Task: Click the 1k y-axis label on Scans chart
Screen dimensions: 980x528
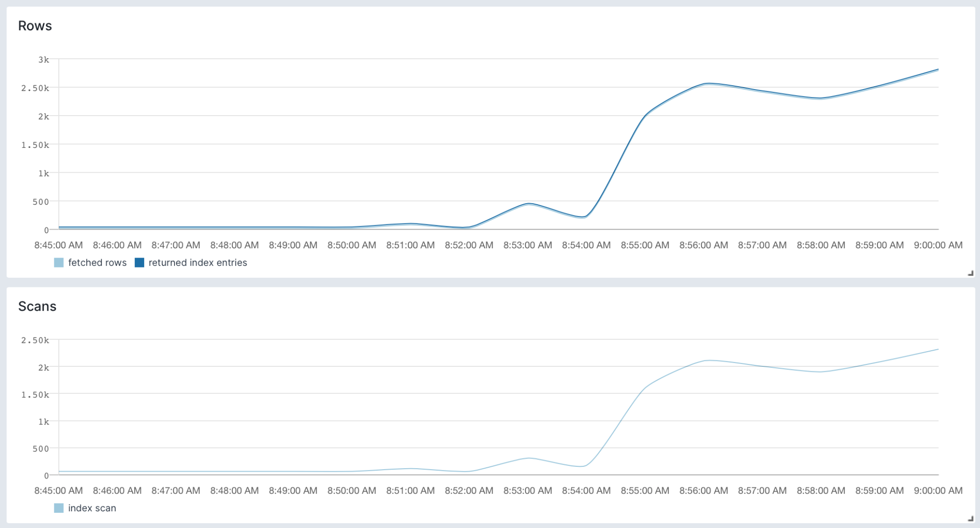Action: point(44,422)
